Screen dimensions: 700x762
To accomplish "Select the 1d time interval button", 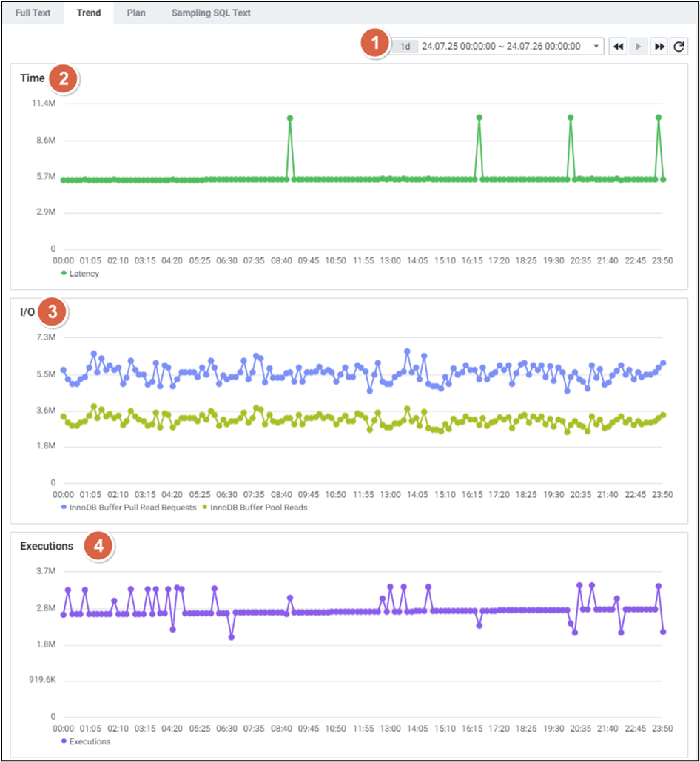I will tap(405, 47).
